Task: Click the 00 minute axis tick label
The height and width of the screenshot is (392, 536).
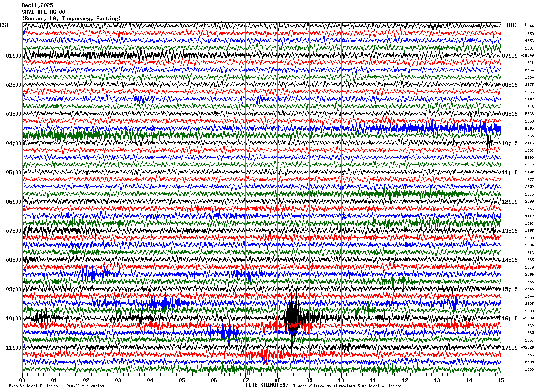Action: coord(22,380)
